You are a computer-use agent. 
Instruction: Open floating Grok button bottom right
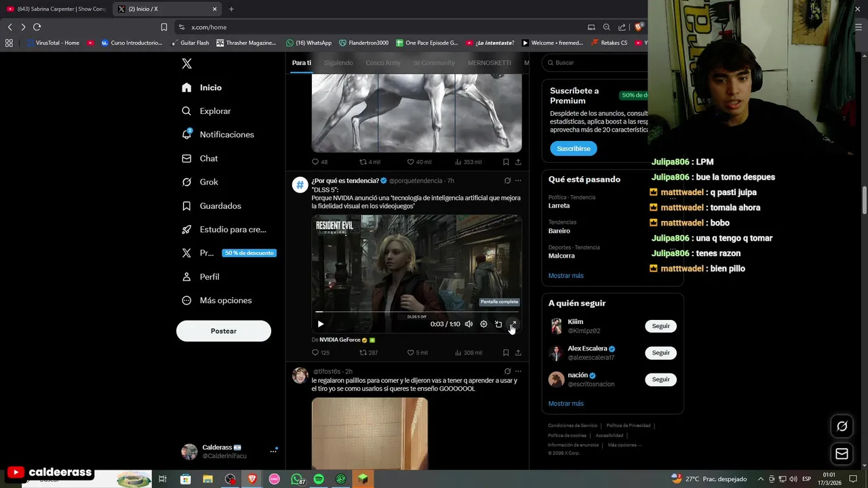click(x=842, y=426)
